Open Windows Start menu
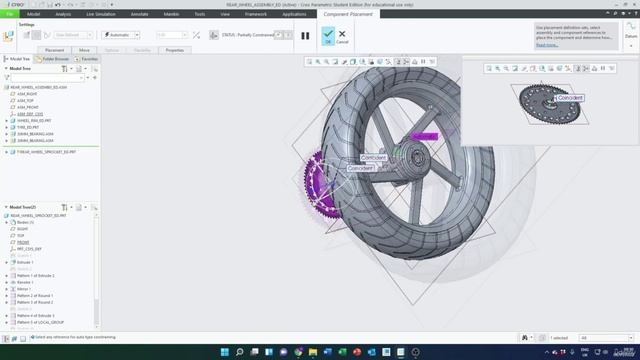 pos(224,352)
